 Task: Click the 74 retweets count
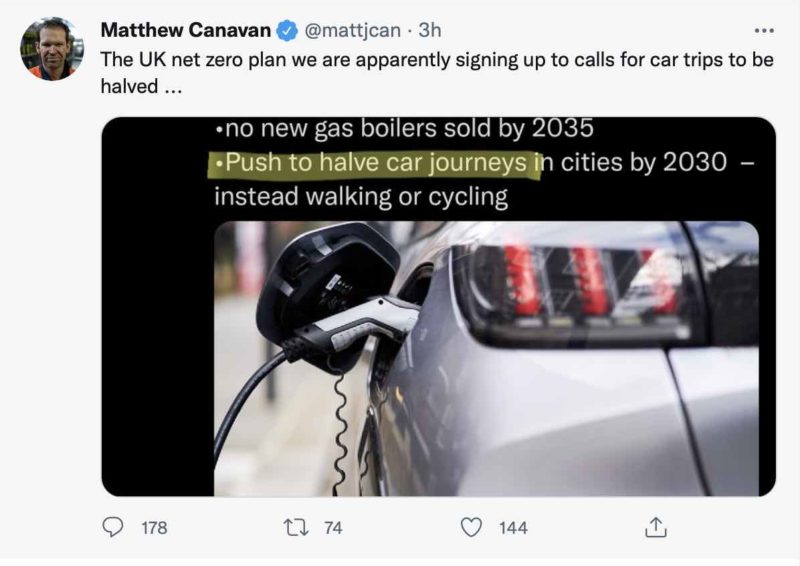coord(333,528)
